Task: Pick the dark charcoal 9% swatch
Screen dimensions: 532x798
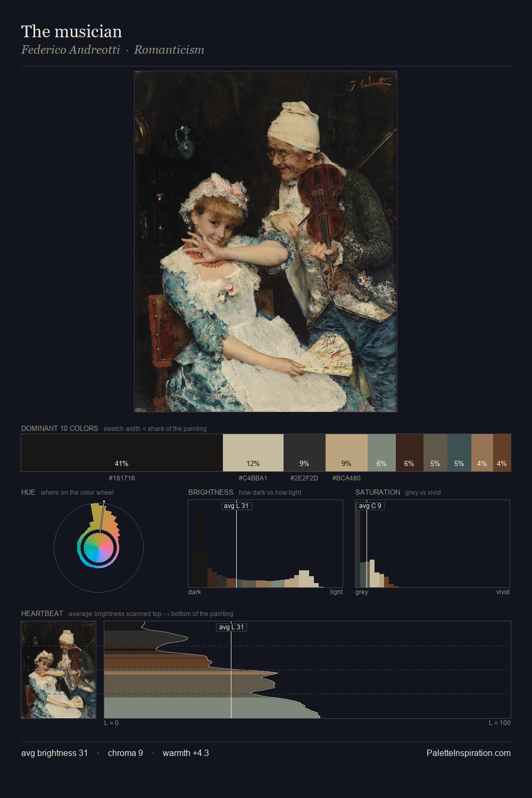Action: (304, 453)
